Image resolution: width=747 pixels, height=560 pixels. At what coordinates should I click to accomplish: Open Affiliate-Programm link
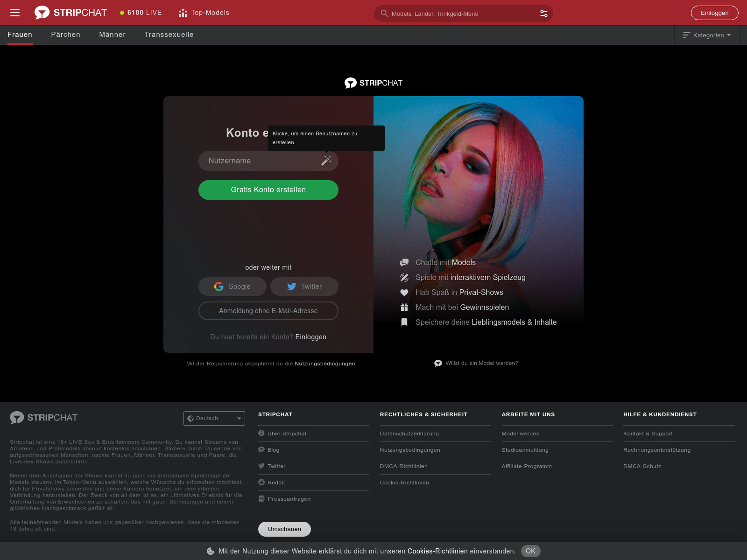click(527, 466)
